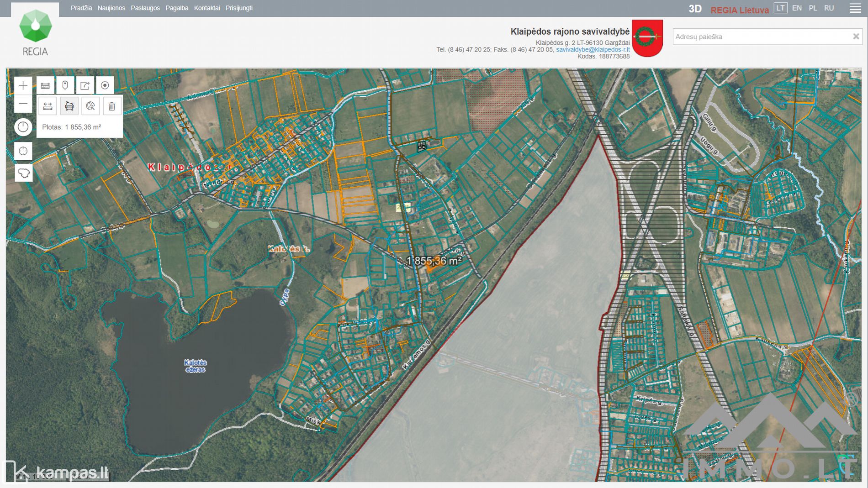Click the Adresų paieška search field
The width and height of the screenshot is (868, 488).
(x=761, y=37)
